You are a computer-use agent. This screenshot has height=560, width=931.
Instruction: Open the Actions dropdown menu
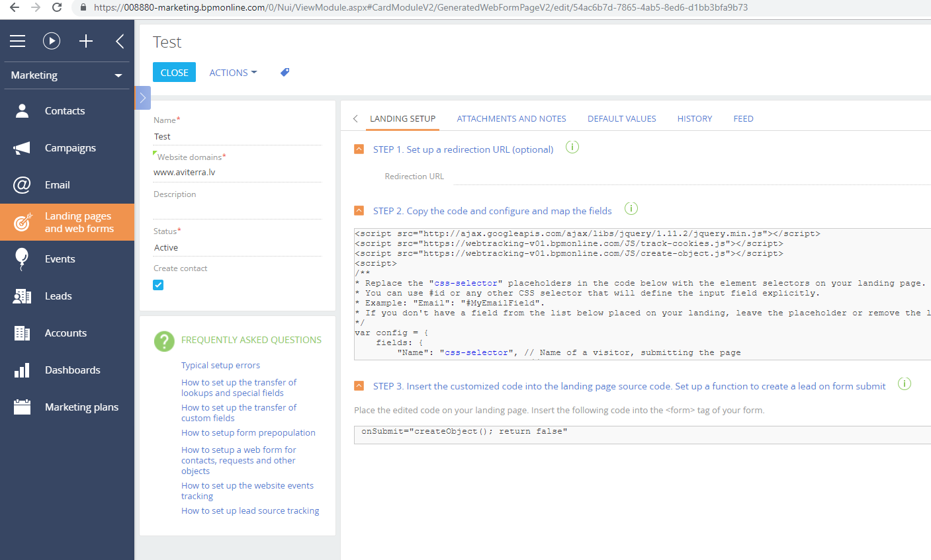(x=233, y=73)
